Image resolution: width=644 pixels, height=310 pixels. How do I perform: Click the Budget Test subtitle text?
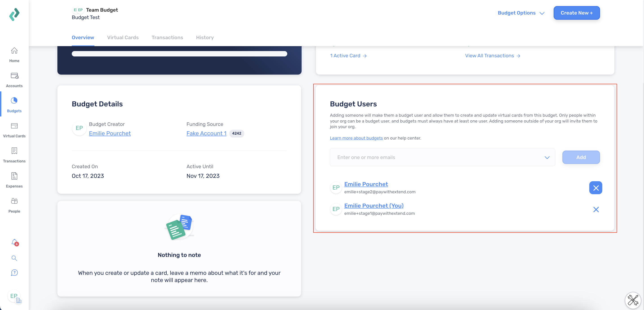(85, 17)
